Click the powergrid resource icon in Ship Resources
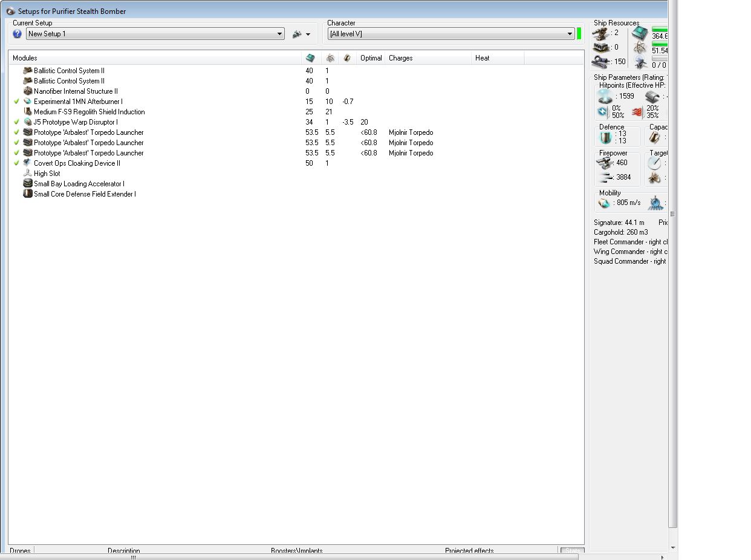Viewport: 751px width, 560px height. [640, 48]
